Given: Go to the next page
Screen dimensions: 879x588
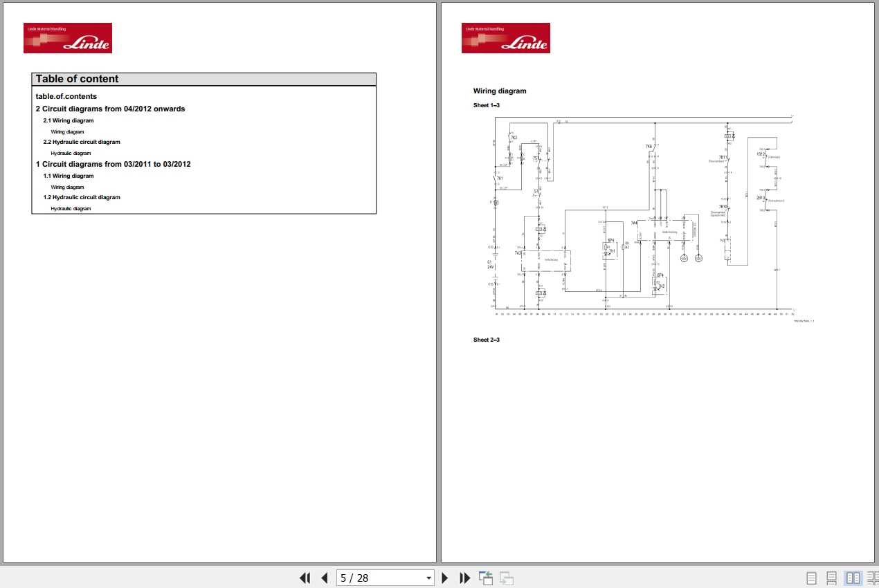Looking at the screenshot, I should [445, 578].
